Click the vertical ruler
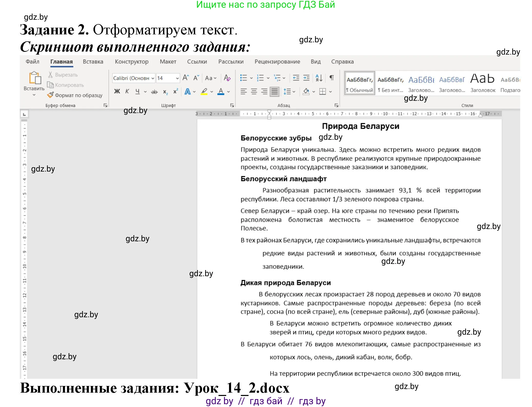 point(24,249)
